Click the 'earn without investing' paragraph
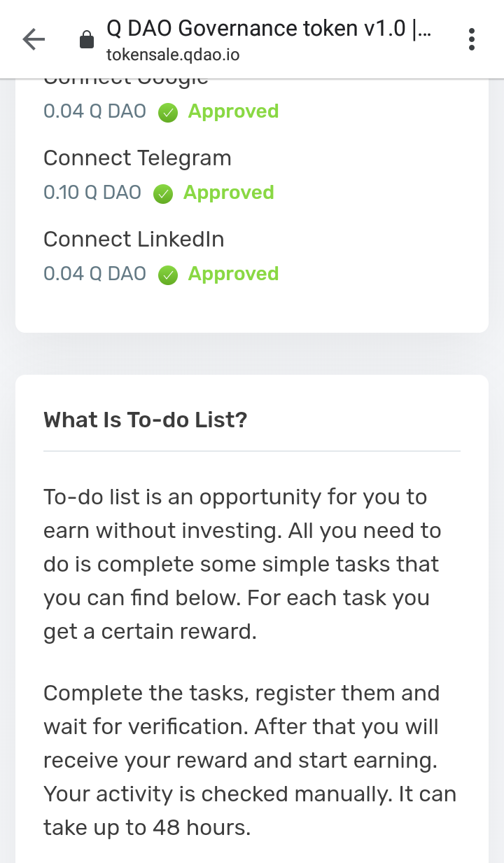 click(x=241, y=564)
